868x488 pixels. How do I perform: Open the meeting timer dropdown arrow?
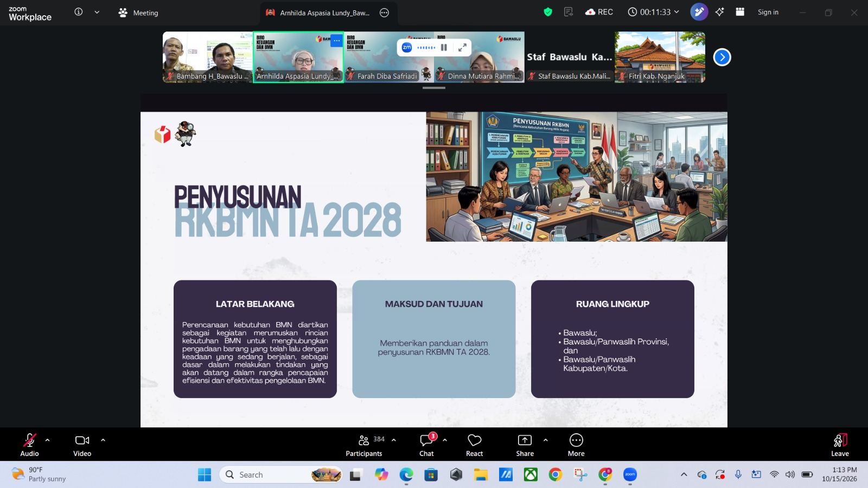click(676, 12)
